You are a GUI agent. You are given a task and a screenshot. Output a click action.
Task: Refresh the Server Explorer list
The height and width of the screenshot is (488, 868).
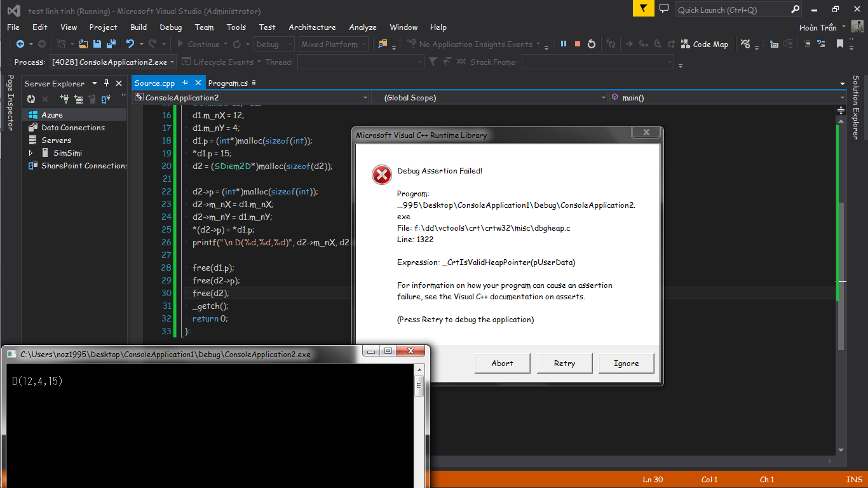[31, 99]
